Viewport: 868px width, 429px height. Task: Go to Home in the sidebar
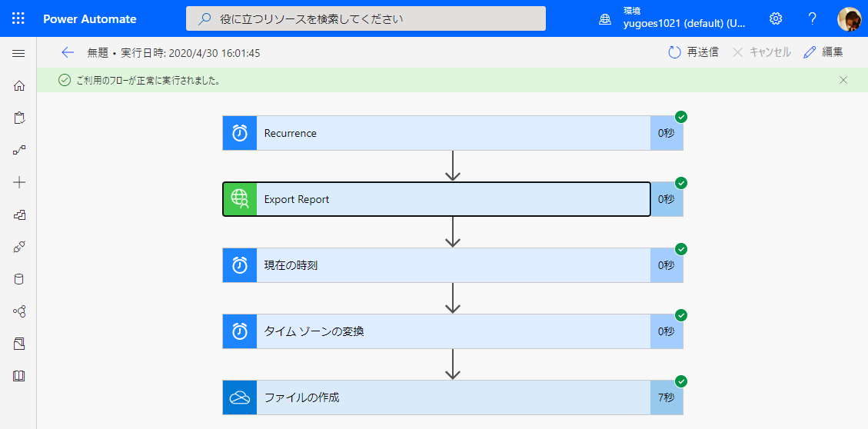(18, 85)
